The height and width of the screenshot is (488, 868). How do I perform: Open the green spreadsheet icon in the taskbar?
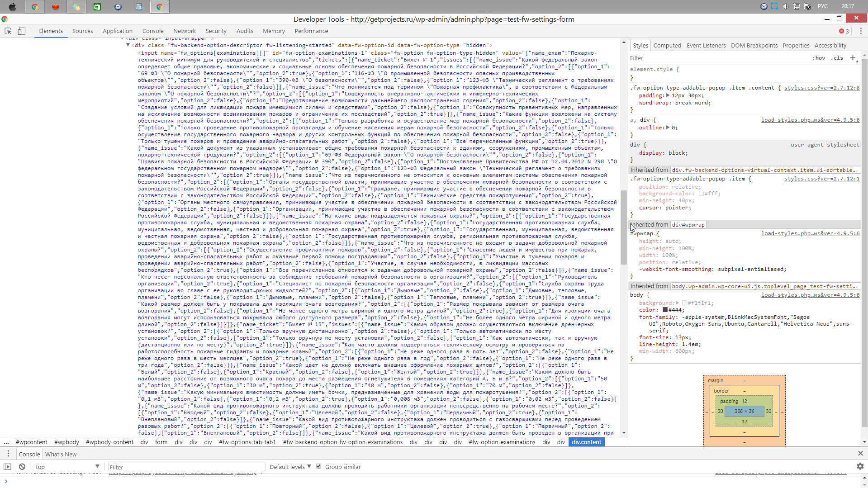(x=97, y=6)
